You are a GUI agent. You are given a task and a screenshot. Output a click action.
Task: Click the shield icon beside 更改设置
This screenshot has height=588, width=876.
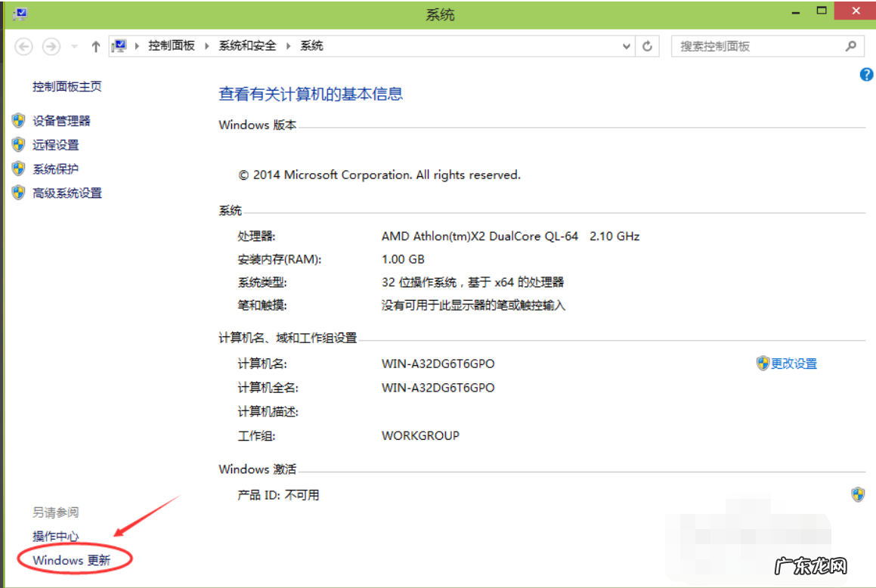763,363
